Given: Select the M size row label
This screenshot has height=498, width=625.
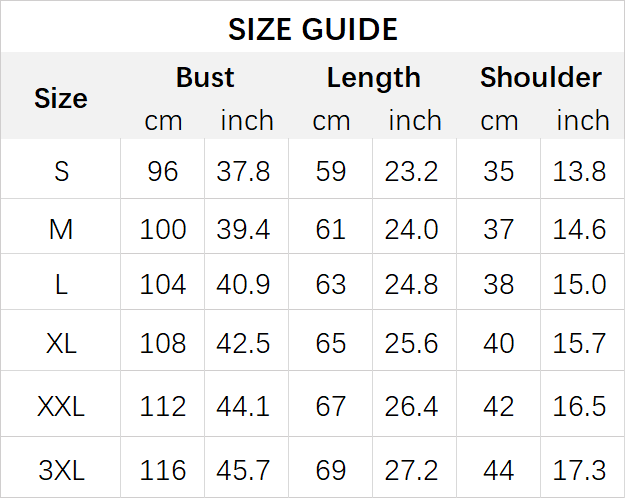Looking at the screenshot, I should point(61,229).
